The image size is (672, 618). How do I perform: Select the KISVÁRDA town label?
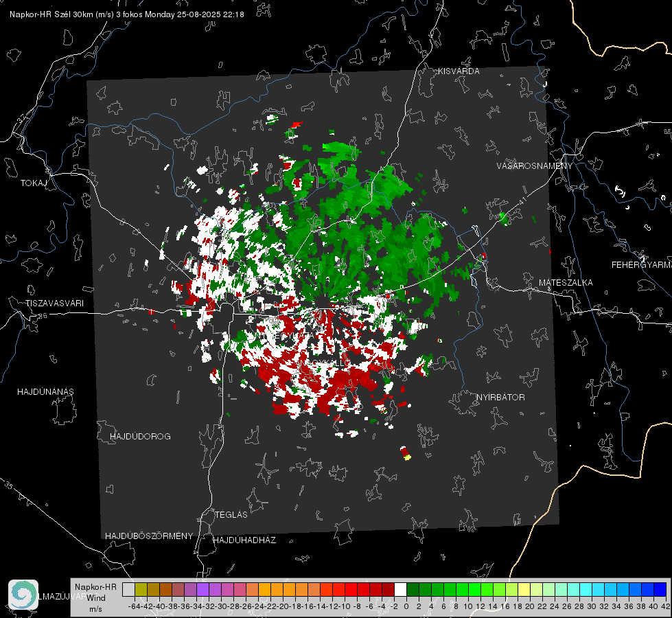click(x=459, y=71)
